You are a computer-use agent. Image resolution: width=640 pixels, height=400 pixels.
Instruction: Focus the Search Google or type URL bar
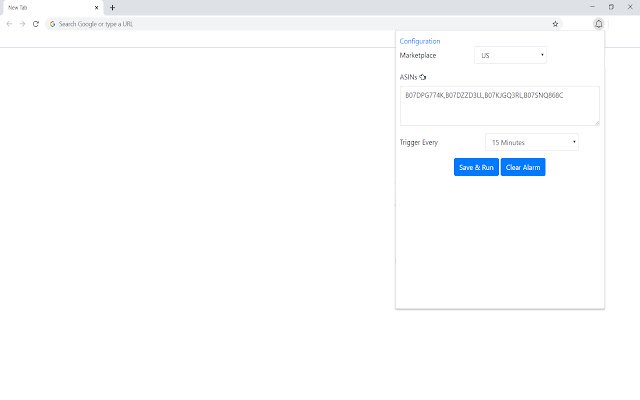pos(302,24)
